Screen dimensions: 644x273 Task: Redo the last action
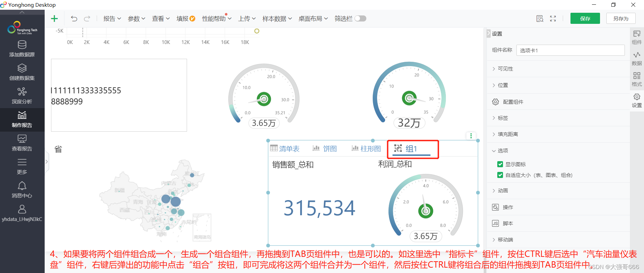coord(87,18)
